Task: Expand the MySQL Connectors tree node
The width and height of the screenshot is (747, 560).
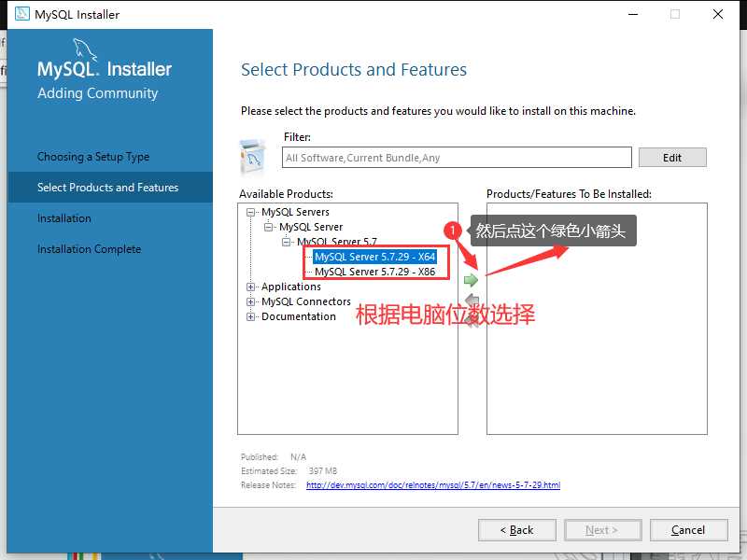Action: (250, 301)
